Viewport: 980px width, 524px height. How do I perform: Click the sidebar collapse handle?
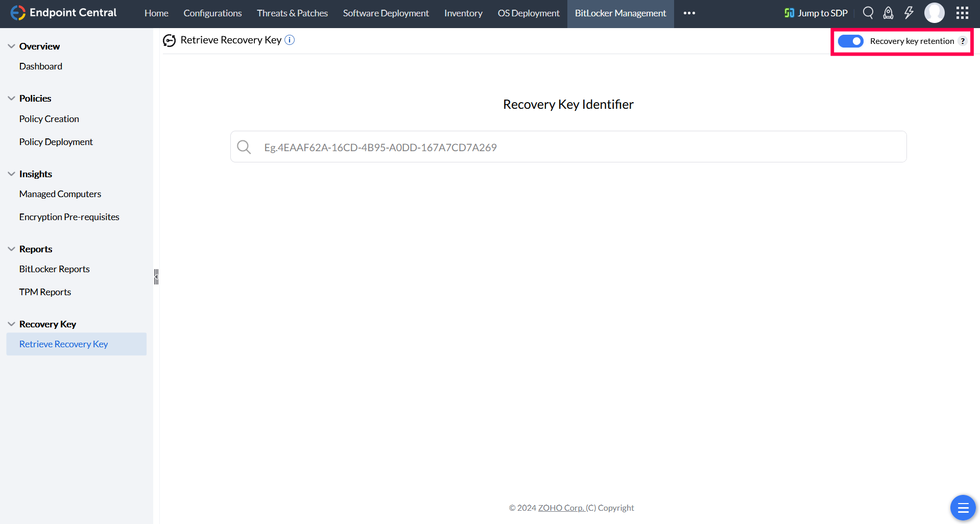156,277
